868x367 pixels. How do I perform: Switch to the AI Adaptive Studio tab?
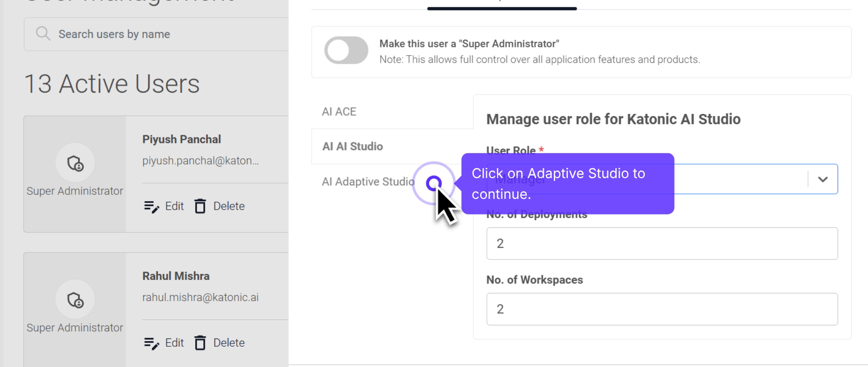[368, 182]
